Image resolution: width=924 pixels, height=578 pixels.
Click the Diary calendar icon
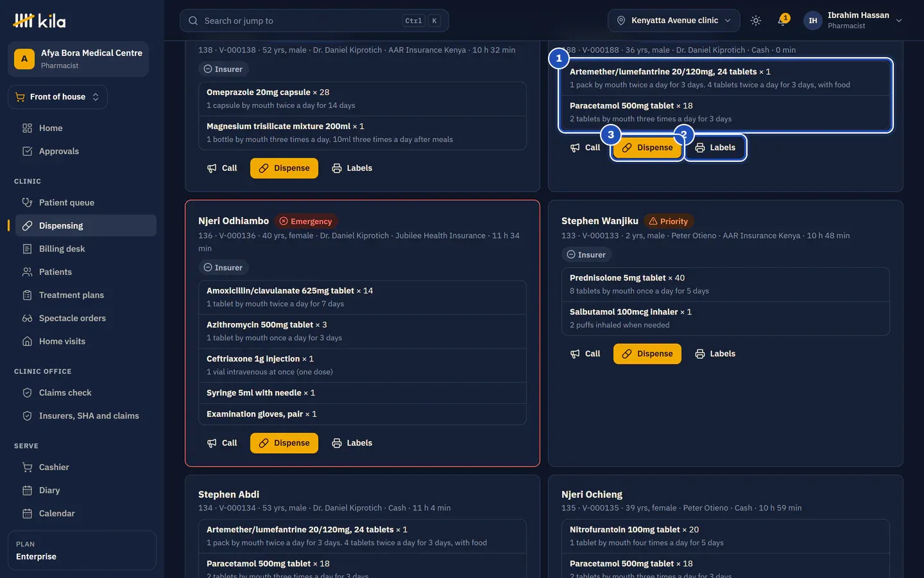(27, 490)
